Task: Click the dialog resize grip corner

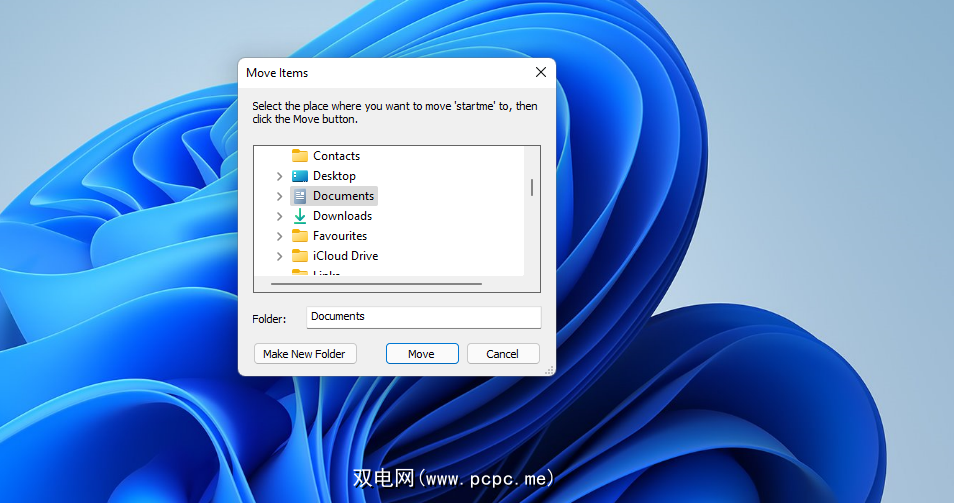Action: (x=549, y=370)
